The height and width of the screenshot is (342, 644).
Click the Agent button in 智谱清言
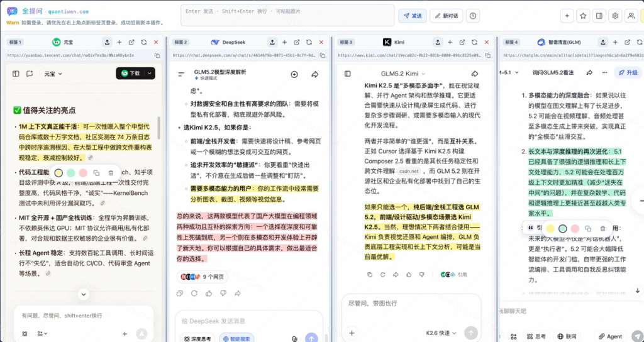pos(610,336)
